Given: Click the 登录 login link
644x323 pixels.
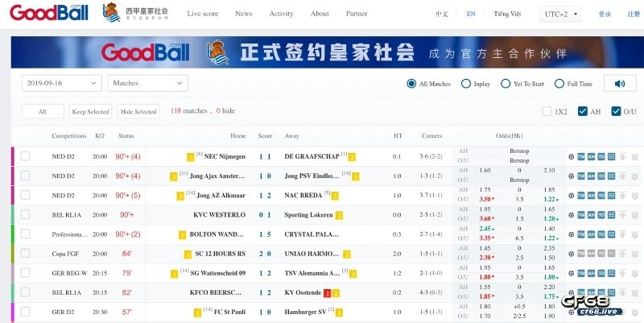Looking at the screenshot, I should click(605, 14).
